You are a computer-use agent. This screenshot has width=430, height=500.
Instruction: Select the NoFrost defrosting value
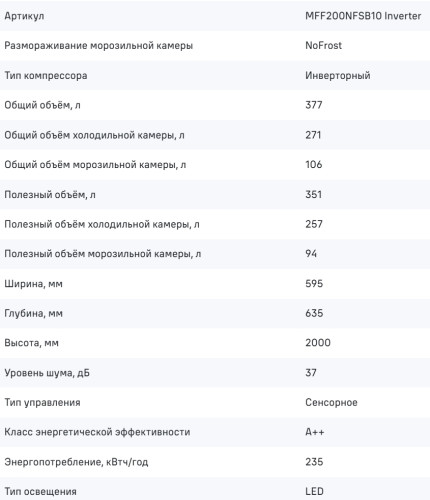(323, 46)
